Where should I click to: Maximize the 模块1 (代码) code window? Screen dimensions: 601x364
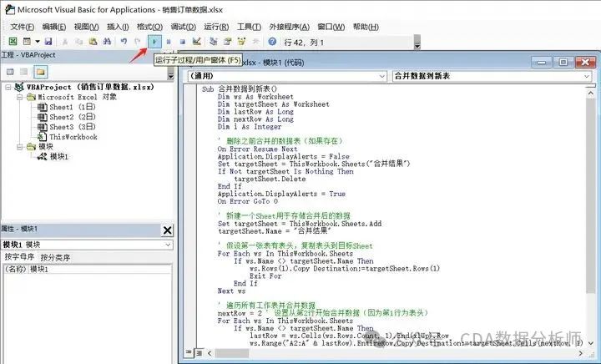tap(563, 62)
